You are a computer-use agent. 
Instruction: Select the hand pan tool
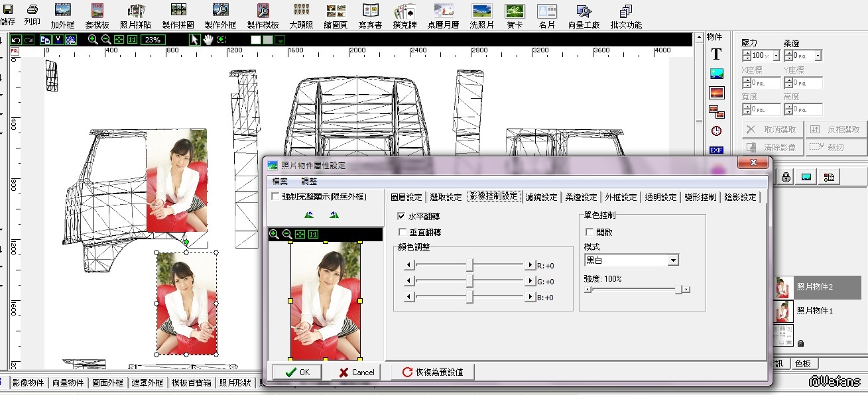208,40
